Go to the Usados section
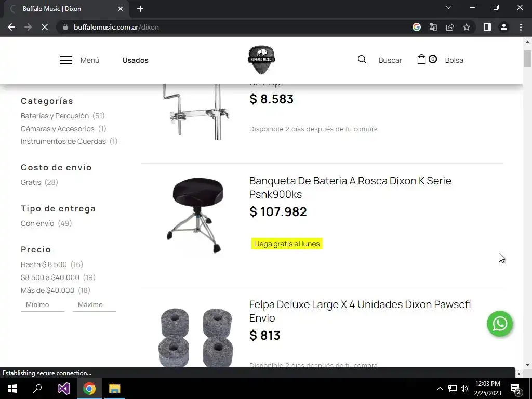The height and width of the screenshot is (399, 532). tap(136, 60)
